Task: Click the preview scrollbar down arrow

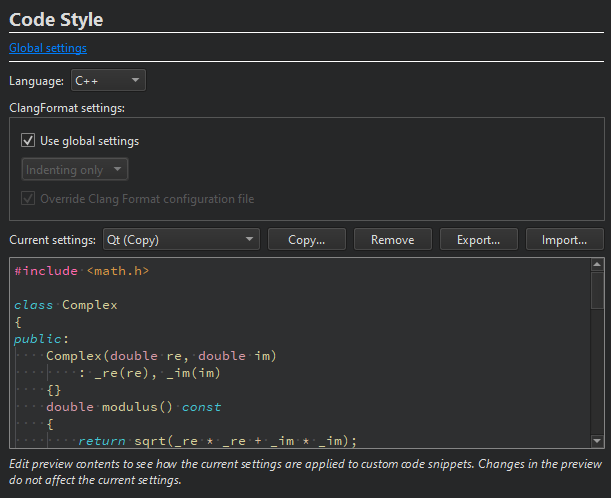Action: pos(597,441)
